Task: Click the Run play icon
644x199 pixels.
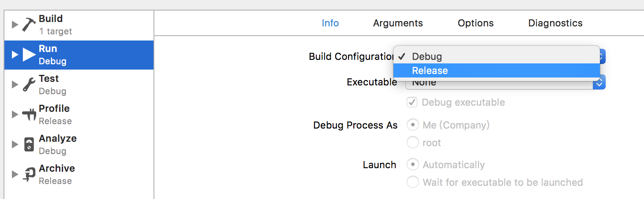Action: coord(29,55)
